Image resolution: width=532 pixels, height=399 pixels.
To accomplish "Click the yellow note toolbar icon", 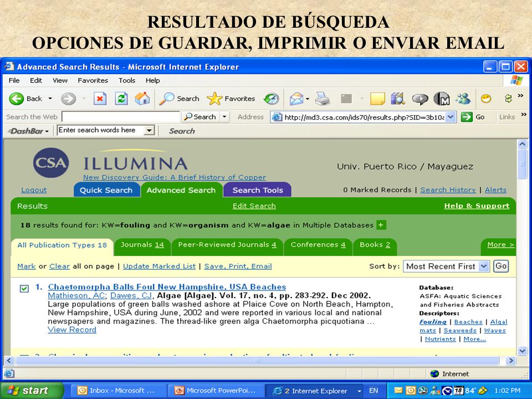I will coord(377,99).
